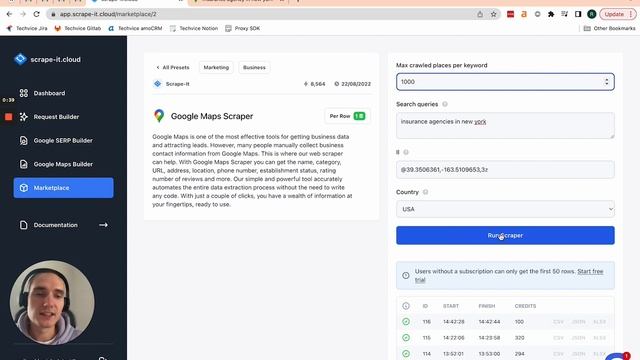The height and width of the screenshot is (360, 640).
Task: Click the Search queries info icon
Action: coord(445,104)
